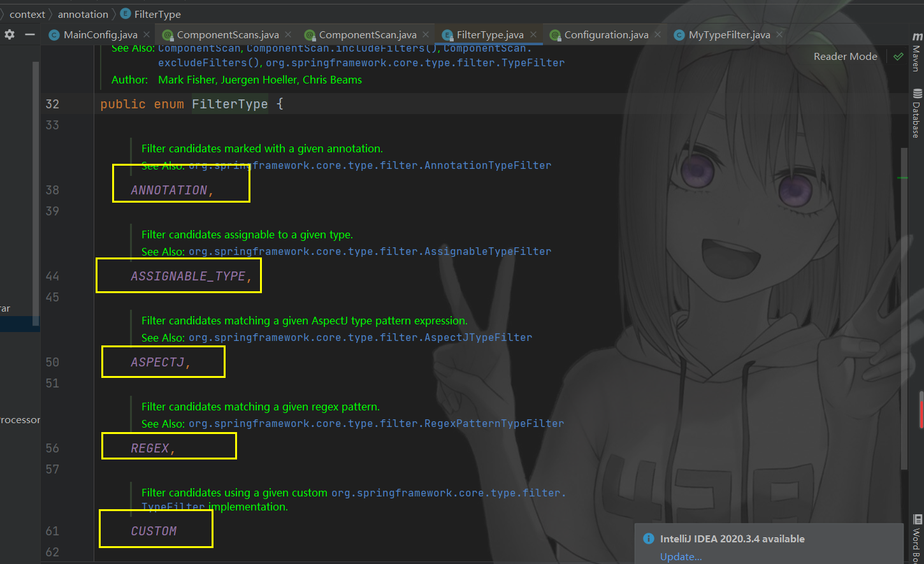
Task: Click ANNOTATION enum constant
Action: [x=169, y=190]
